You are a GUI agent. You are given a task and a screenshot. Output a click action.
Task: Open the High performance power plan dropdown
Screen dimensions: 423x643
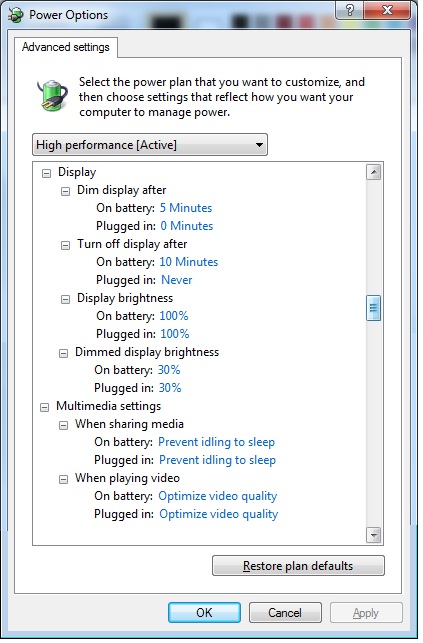[150, 145]
